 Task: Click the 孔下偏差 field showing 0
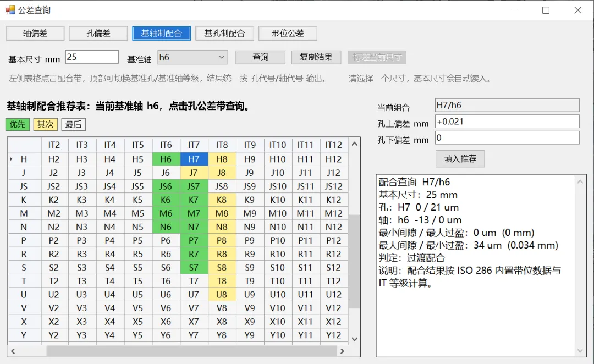click(x=507, y=138)
